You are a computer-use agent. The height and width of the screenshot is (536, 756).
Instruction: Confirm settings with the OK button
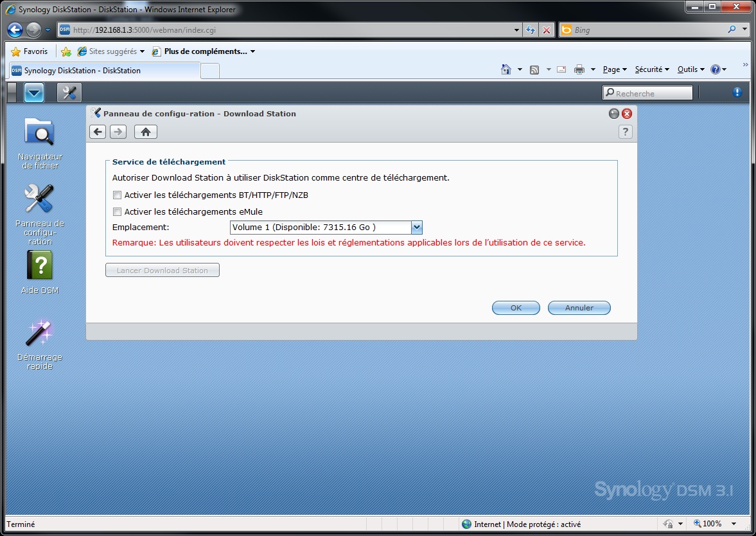pyautogui.click(x=516, y=308)
